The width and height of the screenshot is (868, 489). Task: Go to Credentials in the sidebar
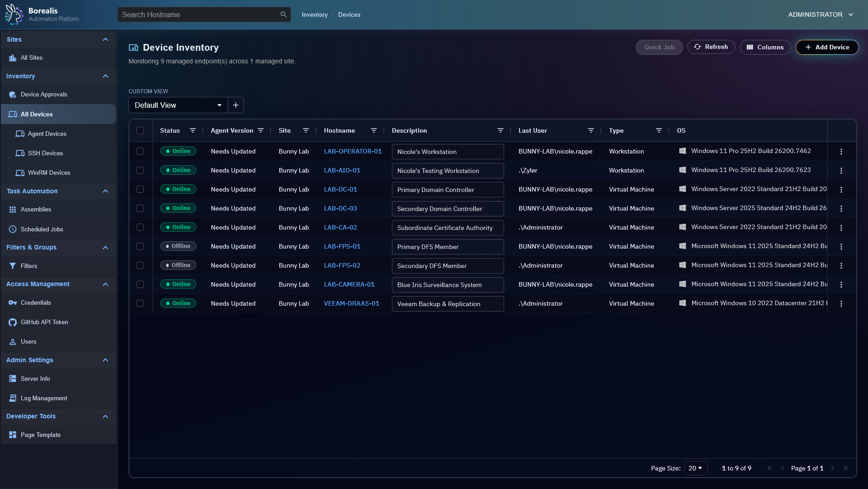36,302
